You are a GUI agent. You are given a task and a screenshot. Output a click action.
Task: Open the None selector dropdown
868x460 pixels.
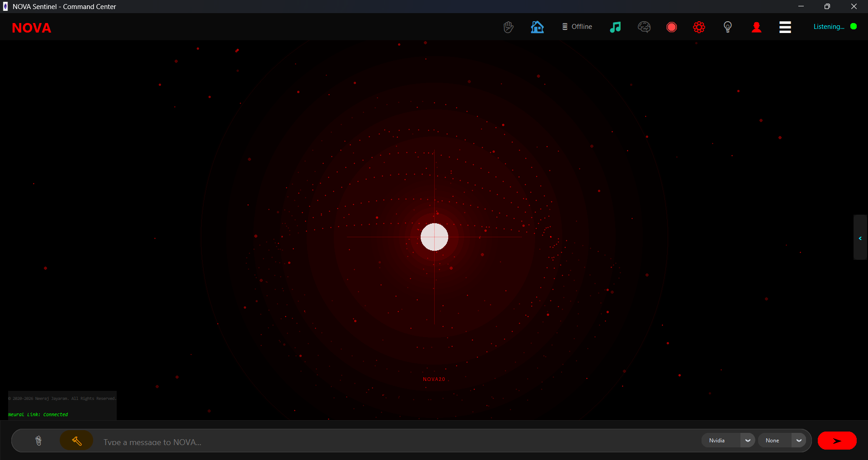click(782, 441)
